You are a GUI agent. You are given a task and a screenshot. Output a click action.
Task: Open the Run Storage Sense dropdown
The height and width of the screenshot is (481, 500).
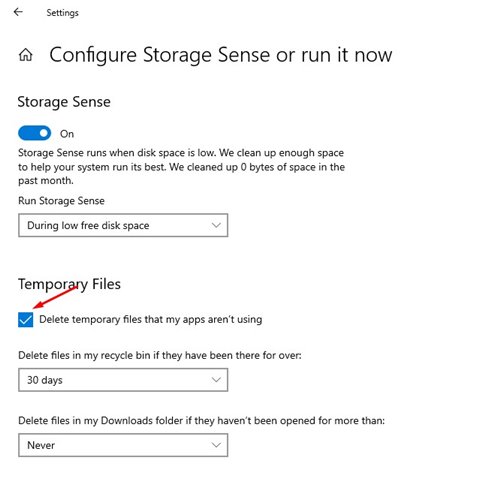coord(123,225)
